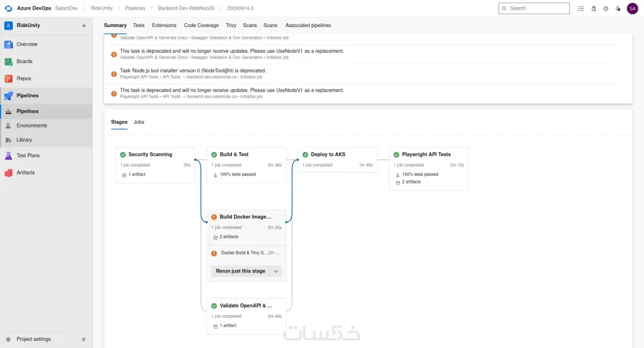Screen dimensions: 644x348
Task: Open the SA user profile avatar
Action: click(x=632, y=8)
